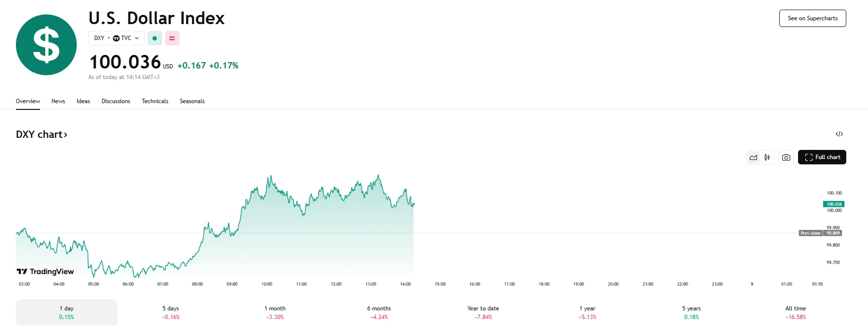Click See on Supercharts button
The image size is (868, 334).
tap(813, 18)
